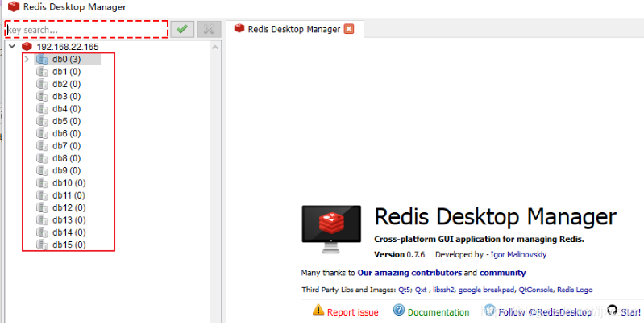Open the Qt5 library link
644x326 pixels.
(x=405, y=290)
